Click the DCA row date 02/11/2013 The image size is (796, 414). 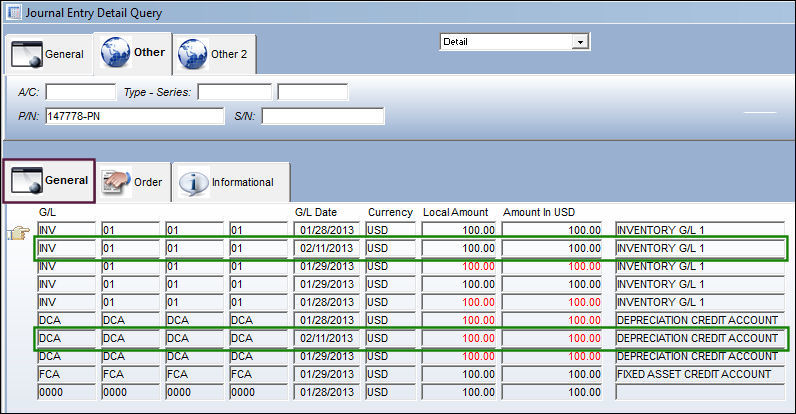coord(326,338)
